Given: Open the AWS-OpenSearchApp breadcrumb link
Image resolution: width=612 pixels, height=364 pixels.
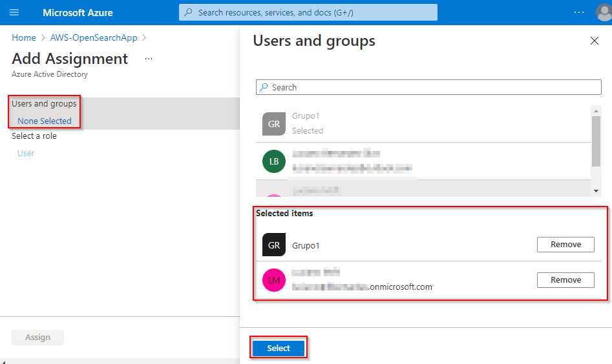Looking at the screenshot, I should [x=94, y=37].
